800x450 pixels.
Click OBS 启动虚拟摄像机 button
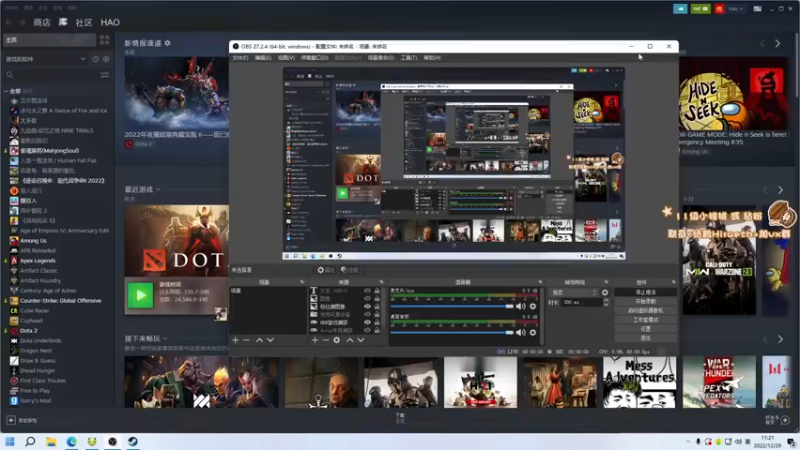645,311
